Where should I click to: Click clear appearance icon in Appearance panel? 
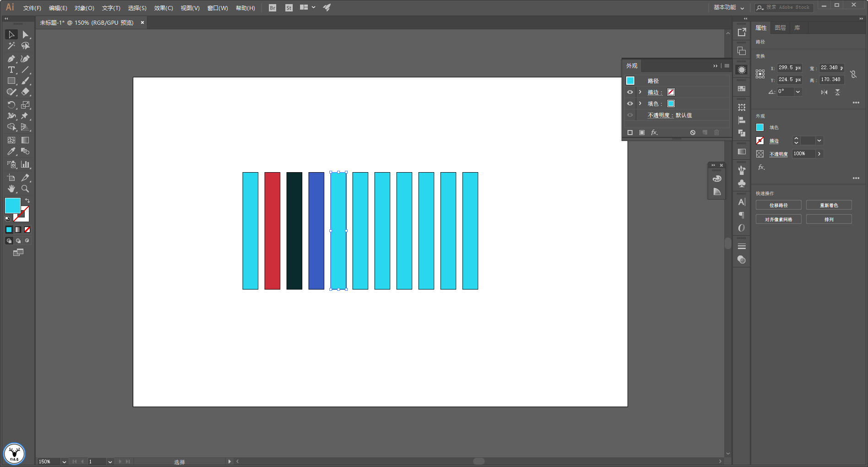[693, 132]
